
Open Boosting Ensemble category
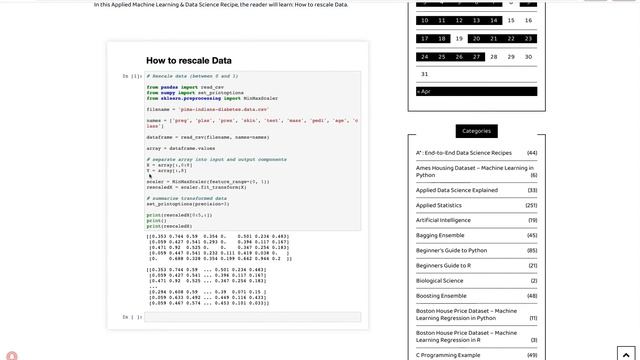point(441,296)
